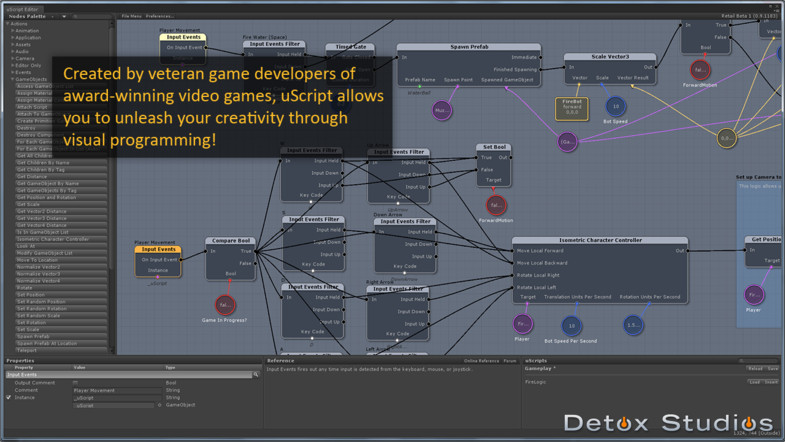Select the uScript Editor window tab
The width and height of the screenshot is (785, 442).
tap(22, 9)
